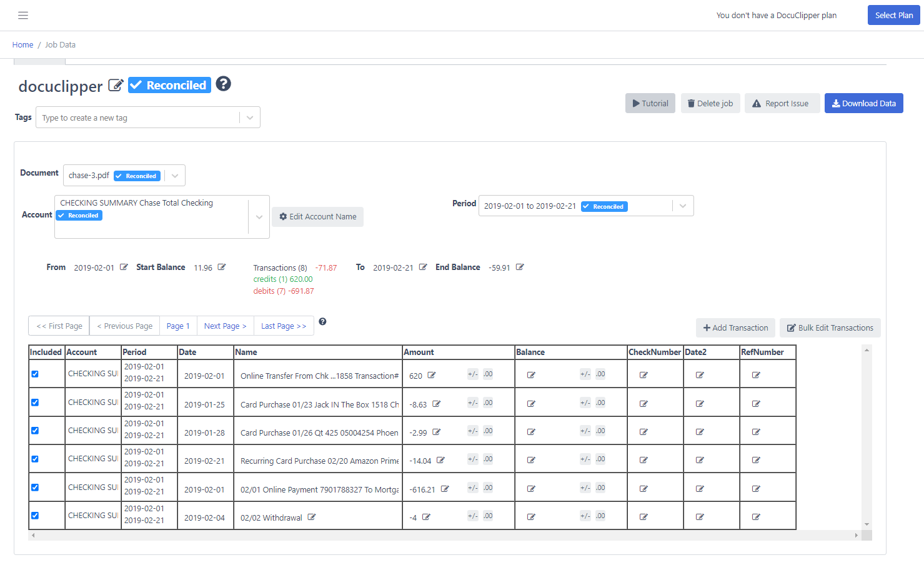Select Page 1 in pagination

pyautogui.click(x=178, y=326)
